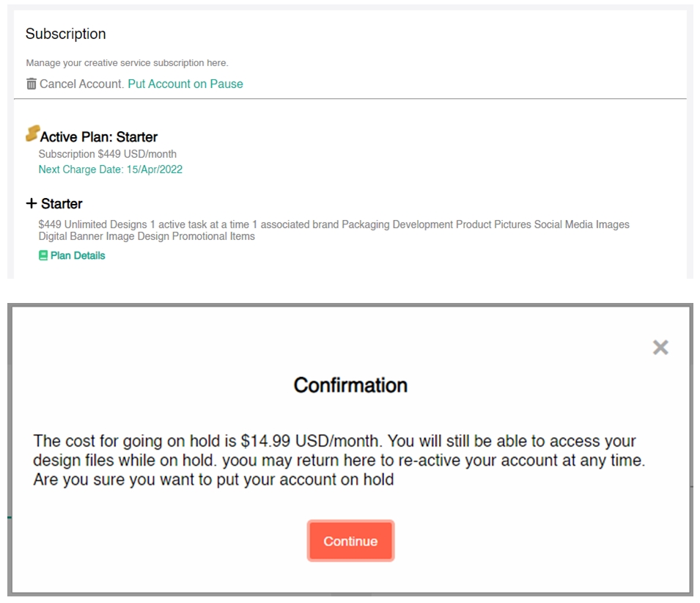Close the Confirmation dialog with the X
The height and width of the screenshot is (603, 700).
pos(660,347)
